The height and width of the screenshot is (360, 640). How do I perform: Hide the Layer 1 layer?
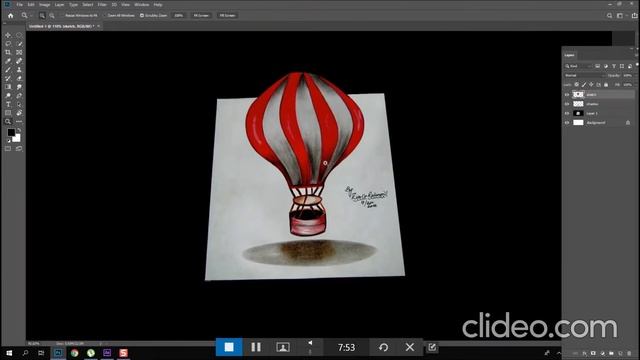pyautogui.click(x=567, y=113)
